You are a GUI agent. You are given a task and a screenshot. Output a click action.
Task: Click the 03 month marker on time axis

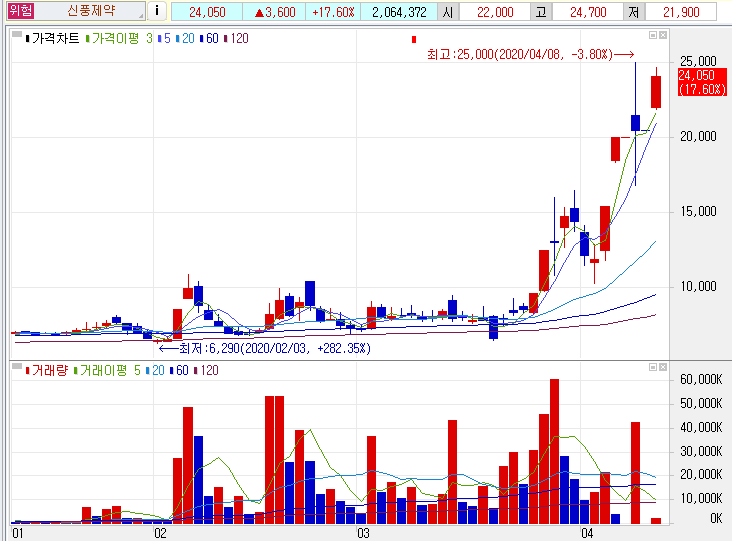tap(363, 534)
